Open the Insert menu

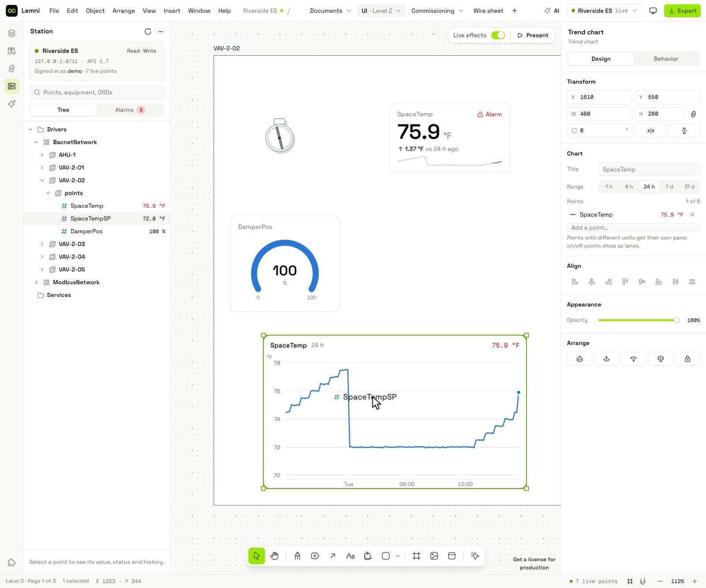(x=172, y=11)
